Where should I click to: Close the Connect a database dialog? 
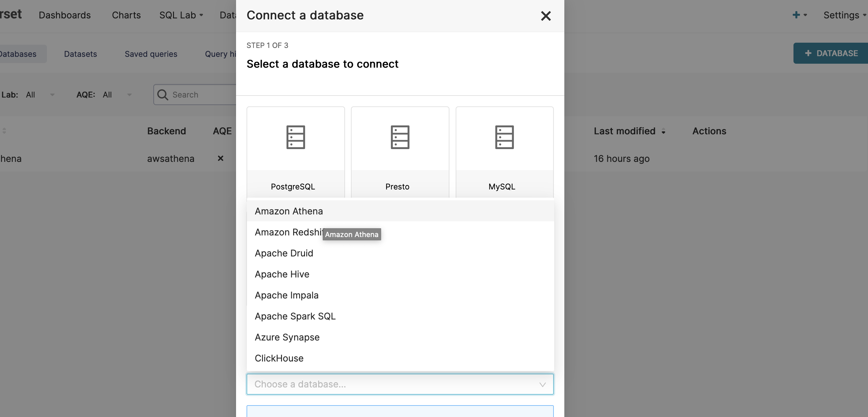point(546,16)
